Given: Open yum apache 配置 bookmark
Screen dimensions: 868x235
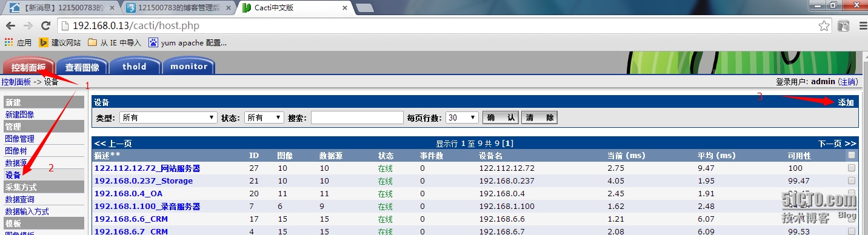Looking at the screenshot, I should (x=188, y=42).
